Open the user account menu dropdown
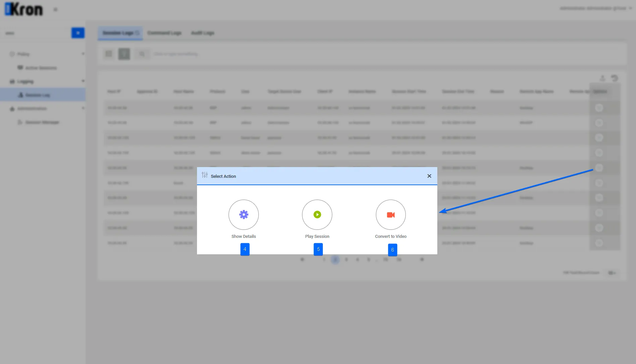 [596, 8]
